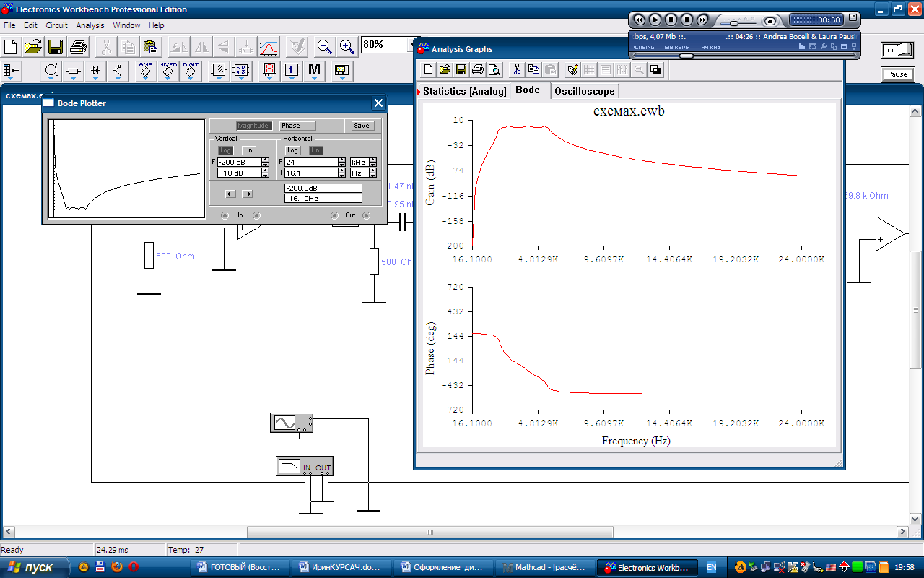
Task: Open the Analog ICs parts bin
Action: point(147,71)
